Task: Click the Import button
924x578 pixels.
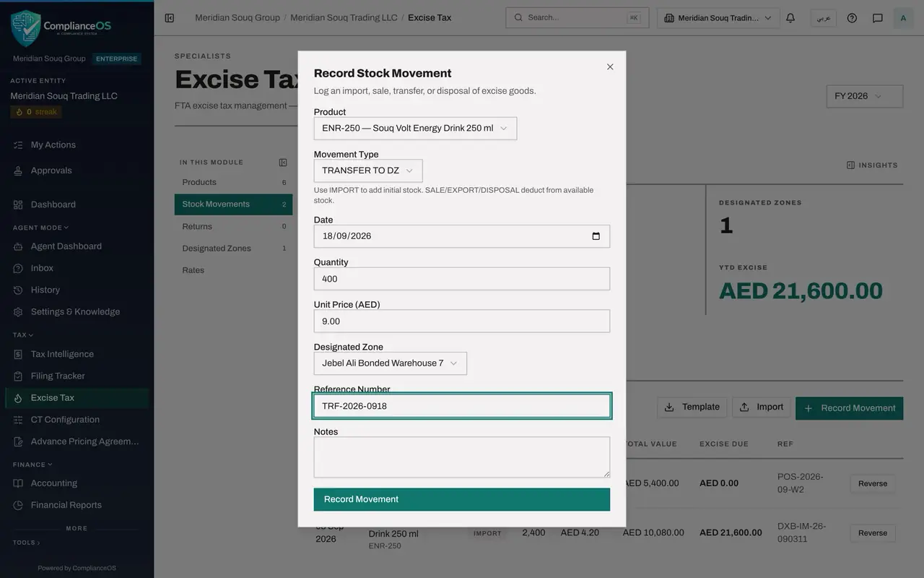Action: coord(762,407)
